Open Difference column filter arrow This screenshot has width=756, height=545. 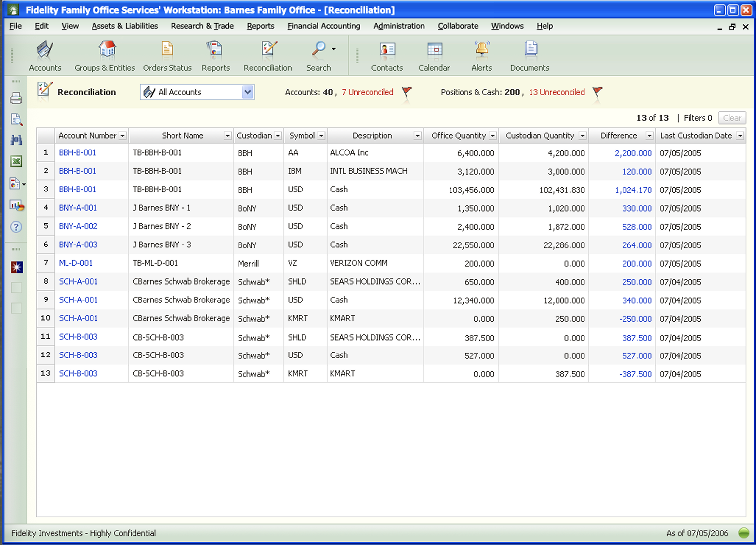649,136
